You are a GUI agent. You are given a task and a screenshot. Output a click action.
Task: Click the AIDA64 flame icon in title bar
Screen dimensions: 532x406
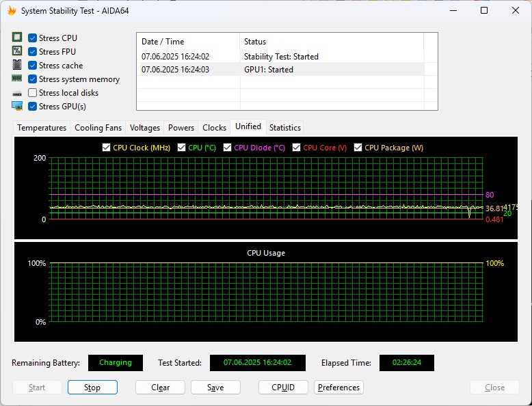pyautogui.click(x=12, y=10)
